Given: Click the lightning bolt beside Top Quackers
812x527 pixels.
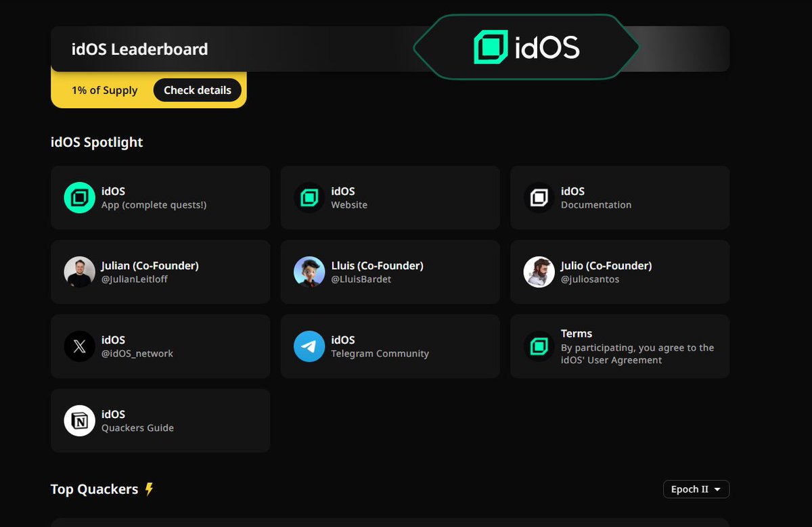Looking at the screenshot, I should [x=150, y=489].
